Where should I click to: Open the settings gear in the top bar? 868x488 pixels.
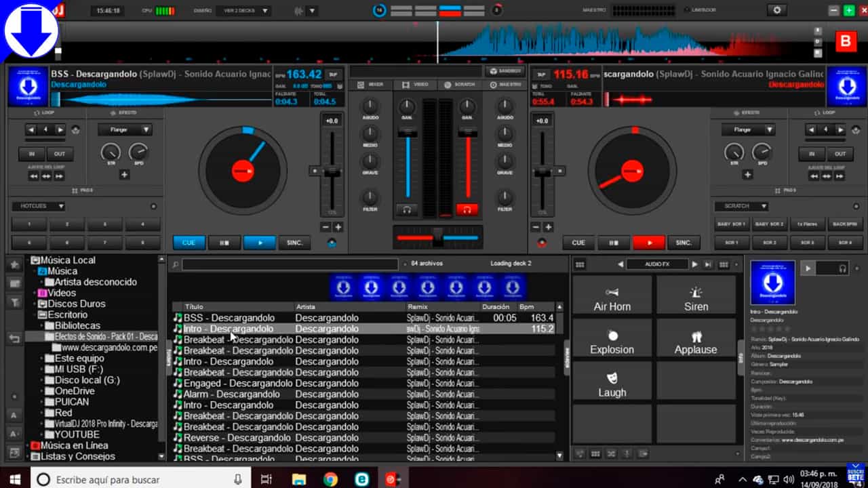777,10
